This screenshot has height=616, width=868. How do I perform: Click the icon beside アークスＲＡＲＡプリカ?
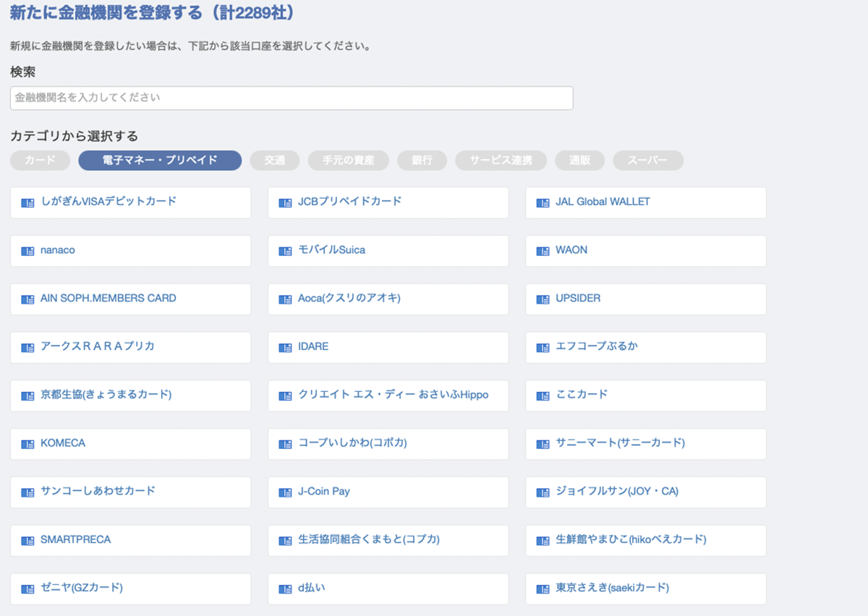point(28,348)
